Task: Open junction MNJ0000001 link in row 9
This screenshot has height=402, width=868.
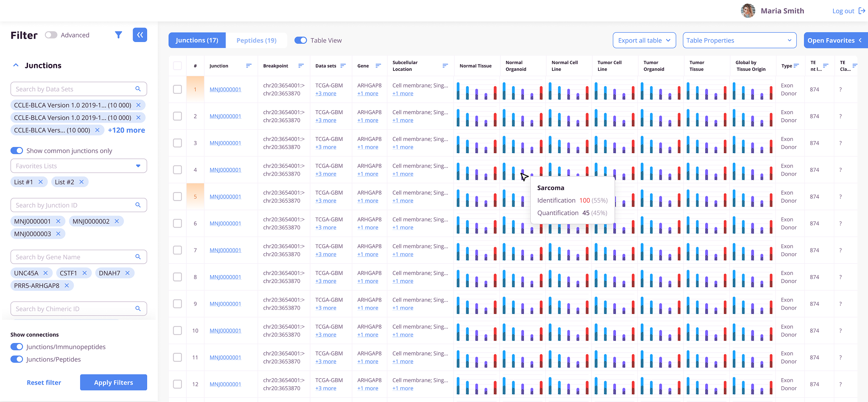Action: (225, 304)
